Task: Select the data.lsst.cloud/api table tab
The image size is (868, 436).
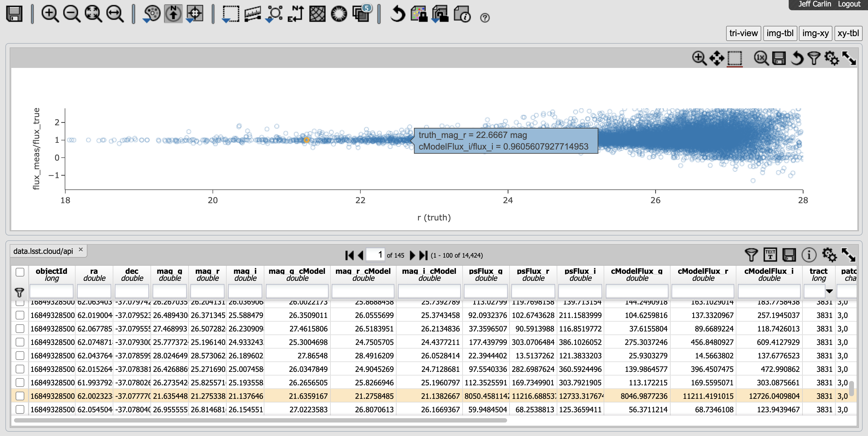Action: [43, 251]
